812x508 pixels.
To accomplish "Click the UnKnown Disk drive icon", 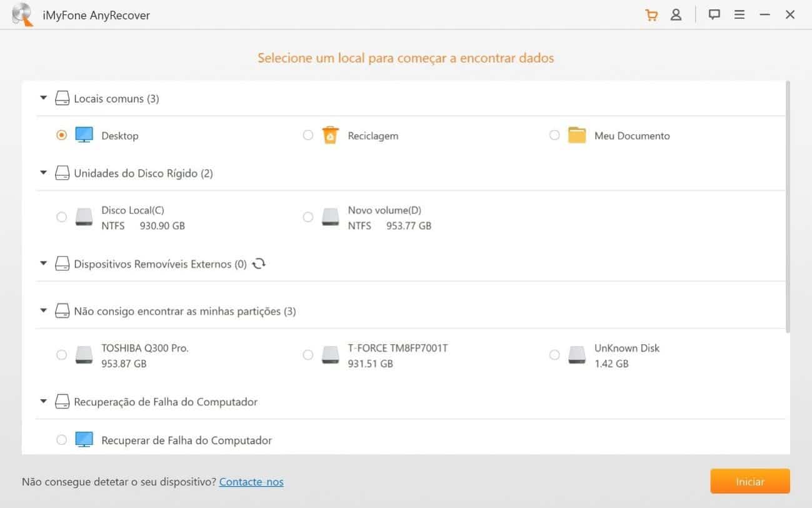I will coord(577,355).
